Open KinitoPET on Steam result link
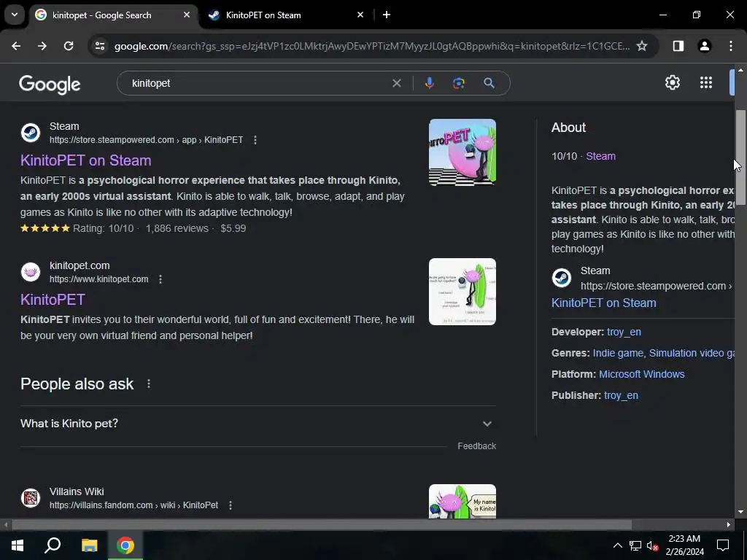 86,160
